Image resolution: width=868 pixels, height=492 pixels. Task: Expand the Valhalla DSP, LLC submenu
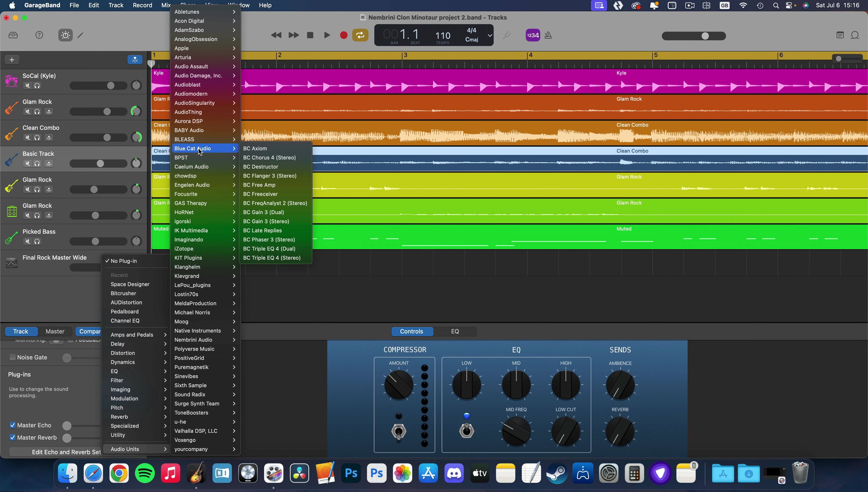coord(205,431)
